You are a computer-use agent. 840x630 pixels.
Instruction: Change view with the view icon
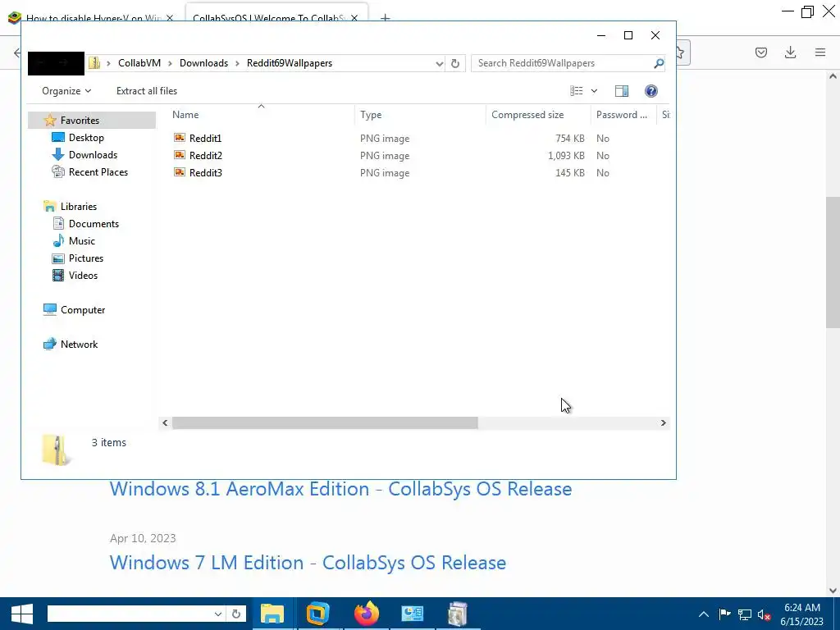click(x=577, y=90)
